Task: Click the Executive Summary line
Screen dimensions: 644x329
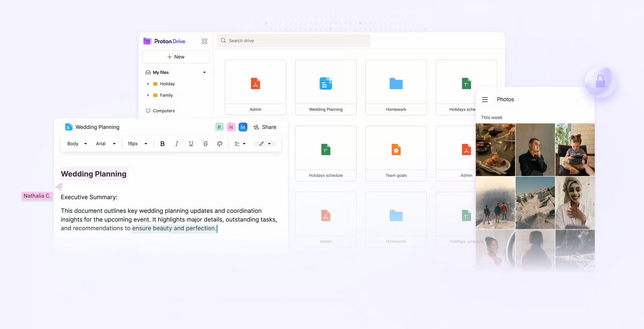Action: (x=89, y=197)
